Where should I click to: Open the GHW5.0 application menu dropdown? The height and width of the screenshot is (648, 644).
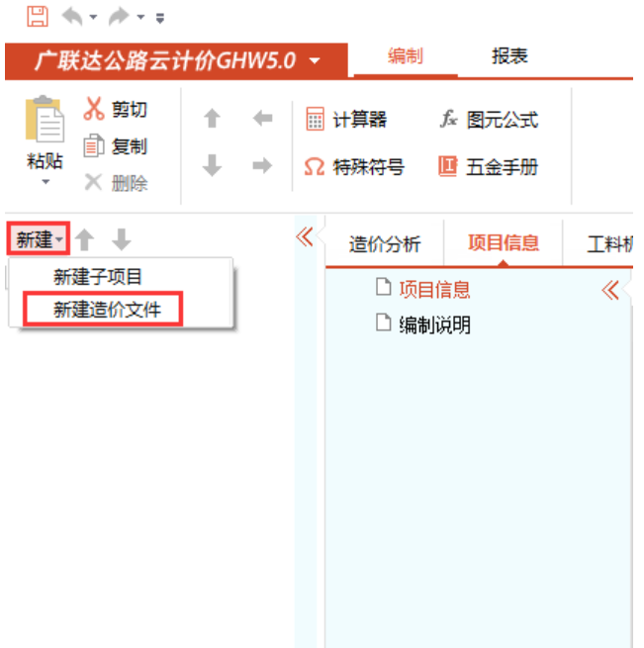pyautogui.click(x=316, y=61)
